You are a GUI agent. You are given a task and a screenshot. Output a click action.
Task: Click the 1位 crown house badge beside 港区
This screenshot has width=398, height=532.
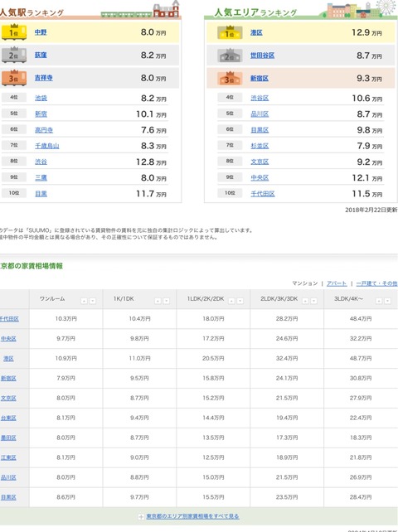click(x=230, y=32)
